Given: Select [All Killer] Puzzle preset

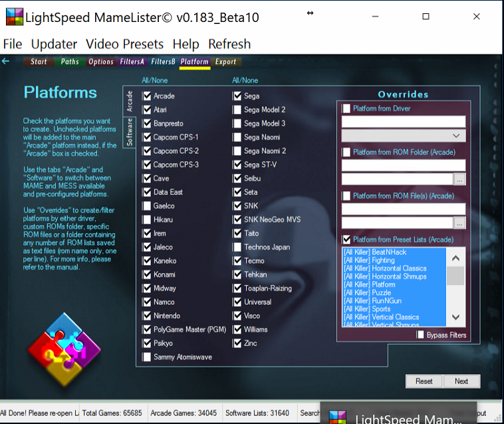Looking at the screenshot, I should [394, 292].
